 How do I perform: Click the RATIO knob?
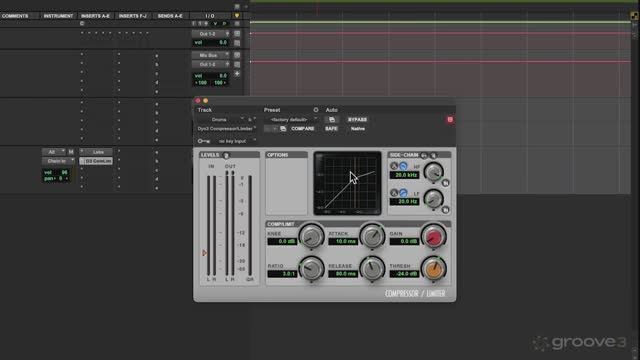point(311,268)
